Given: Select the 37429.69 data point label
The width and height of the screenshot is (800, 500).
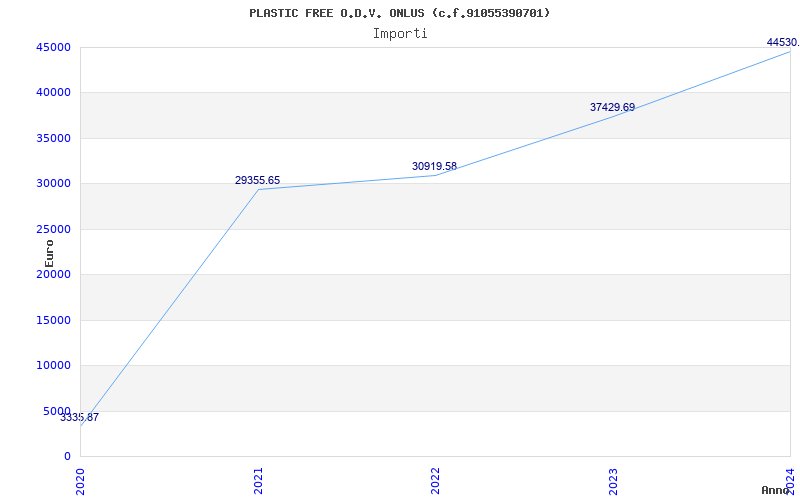Looking at the screenshot, I should (612, 107).
